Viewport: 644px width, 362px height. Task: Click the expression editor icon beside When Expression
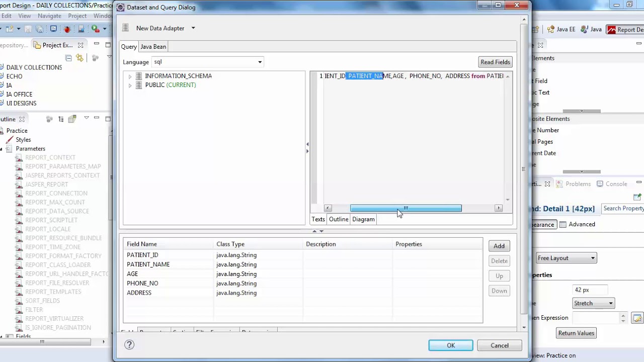coord(637,318)
